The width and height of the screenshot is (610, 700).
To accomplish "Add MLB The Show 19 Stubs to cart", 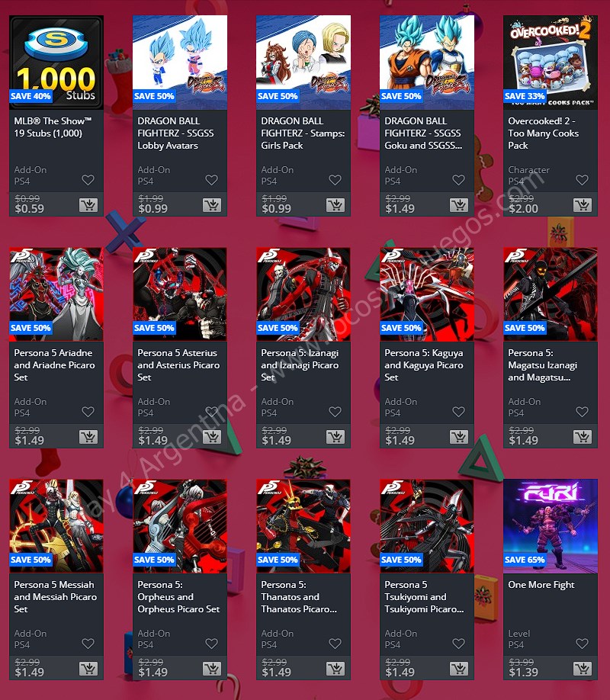I will click(x=88, y=205).
